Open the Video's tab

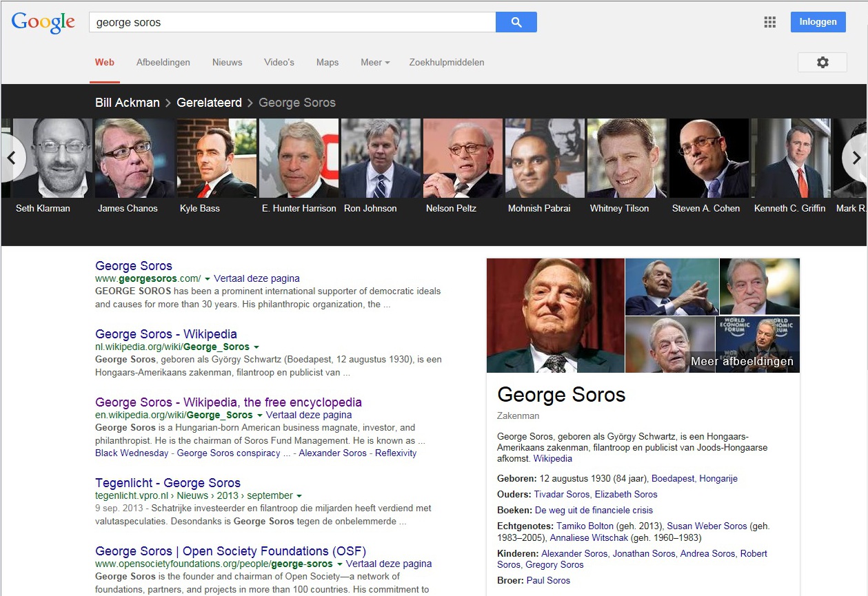[279, 62]
